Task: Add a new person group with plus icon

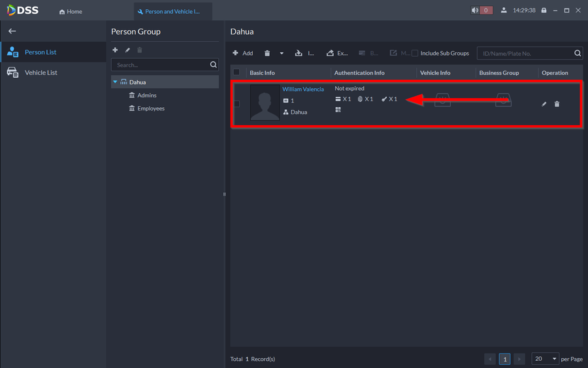Action: 116,50
